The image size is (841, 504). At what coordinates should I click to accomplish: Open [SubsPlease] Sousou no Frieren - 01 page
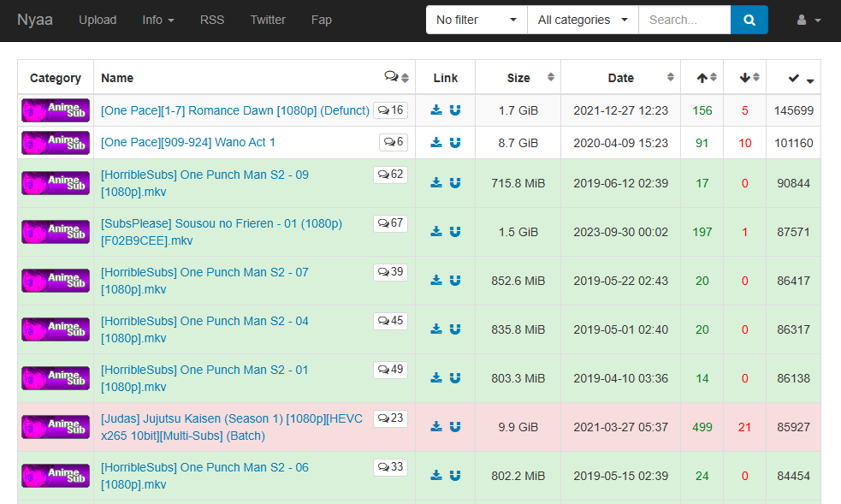click(222, 232)
